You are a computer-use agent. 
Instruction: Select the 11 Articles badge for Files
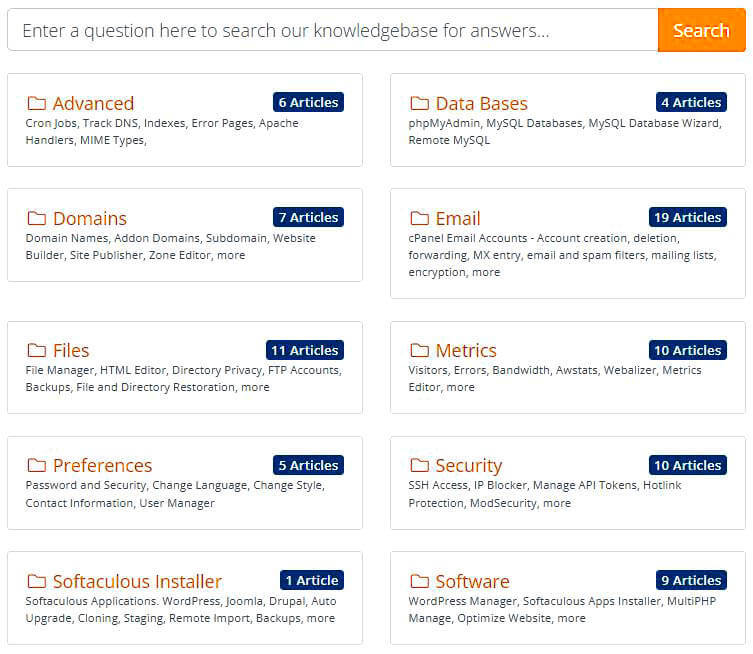304,350
